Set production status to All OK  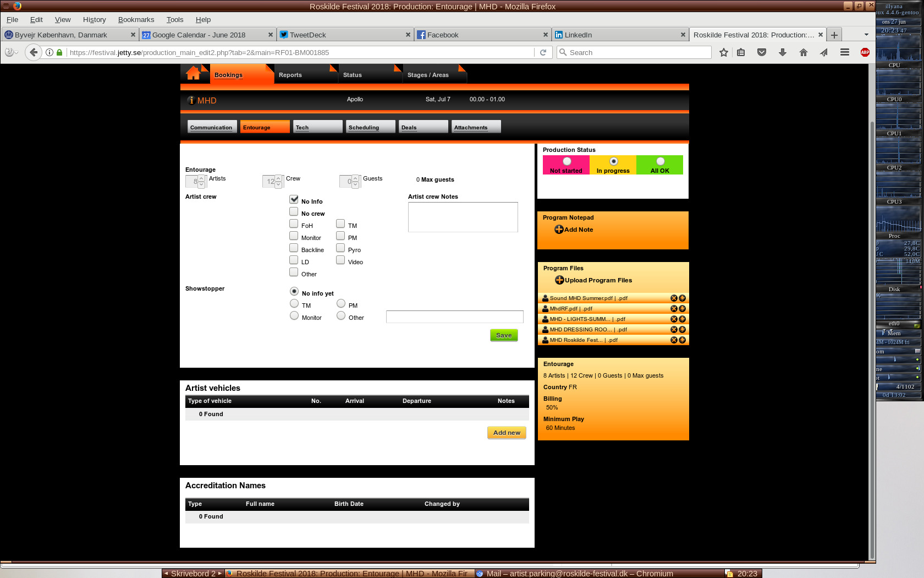tap(660, 162)
